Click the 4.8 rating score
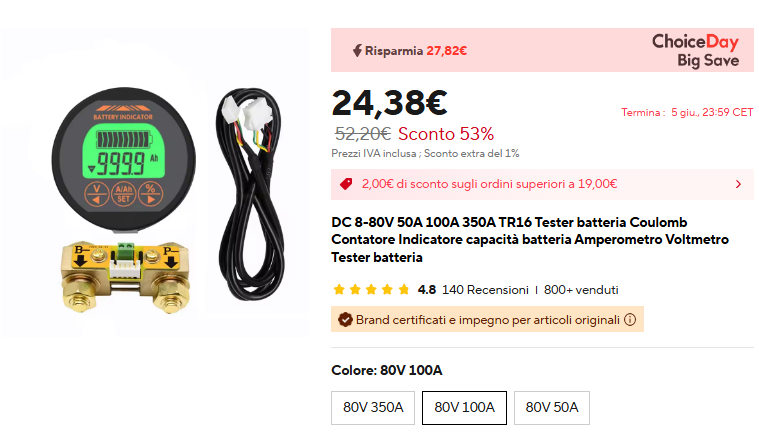759x432 pixels. tap(426, 290)
